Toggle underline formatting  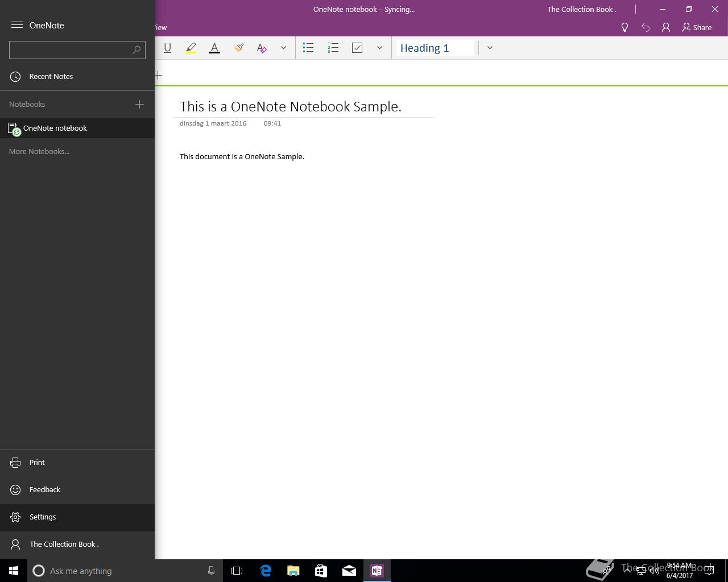[x=167, y=48]
